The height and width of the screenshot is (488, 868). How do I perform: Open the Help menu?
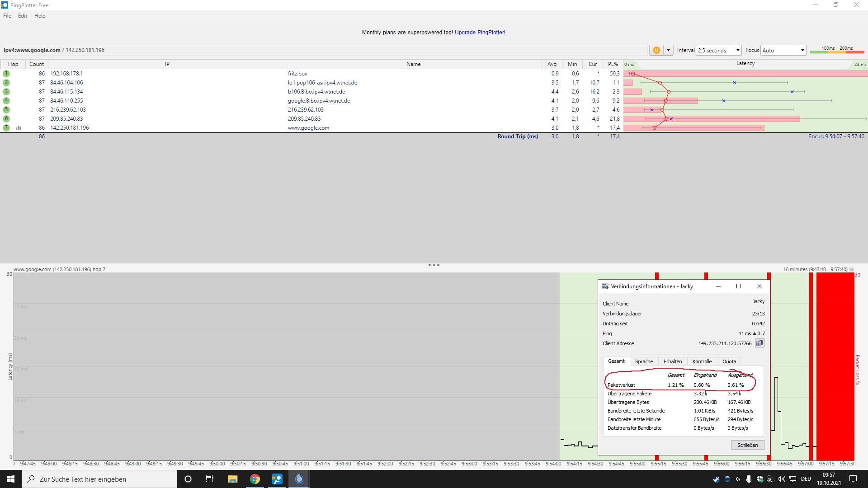40,16
